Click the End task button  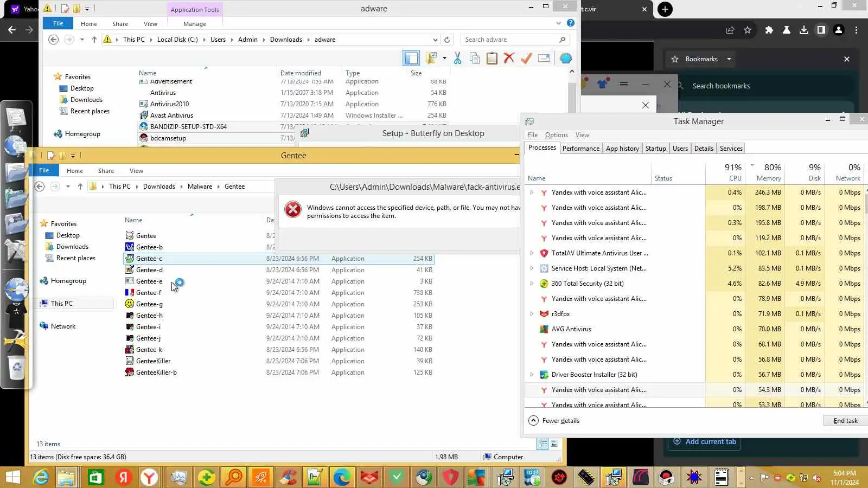click(845, 421)
